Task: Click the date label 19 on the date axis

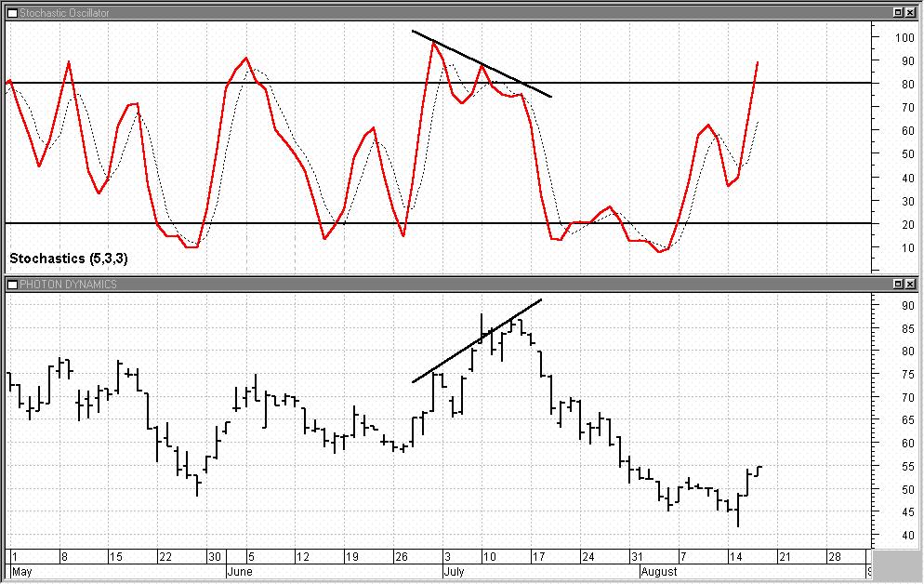Action: pyautogui.click(x=351, y=557)
